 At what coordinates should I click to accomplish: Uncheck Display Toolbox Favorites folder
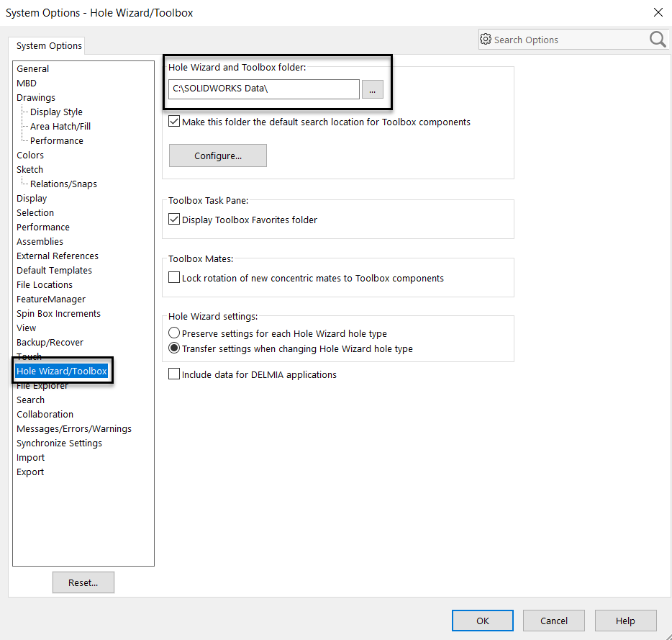[174, 220]
